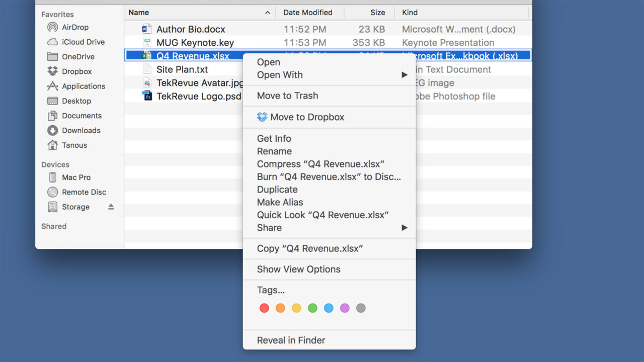Click the Devices sidebar heading
Screen dimensions: 644x362
(x=55, y=164)
